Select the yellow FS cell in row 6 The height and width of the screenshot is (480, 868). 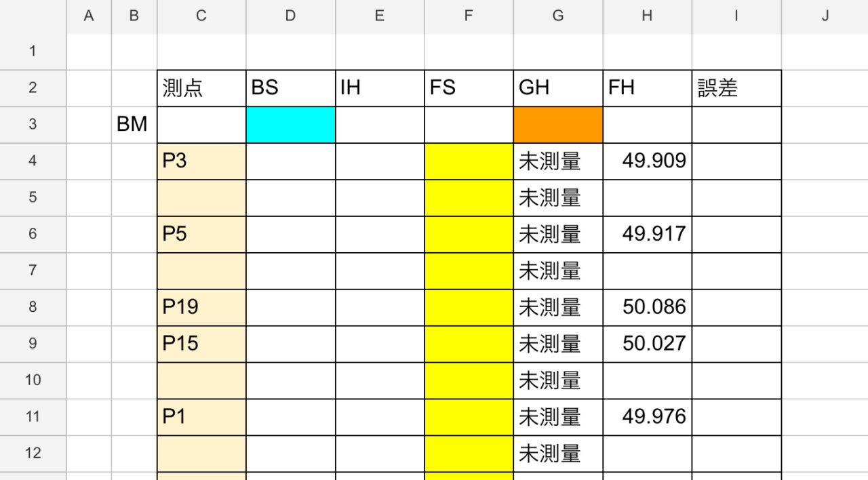(469, 235)
